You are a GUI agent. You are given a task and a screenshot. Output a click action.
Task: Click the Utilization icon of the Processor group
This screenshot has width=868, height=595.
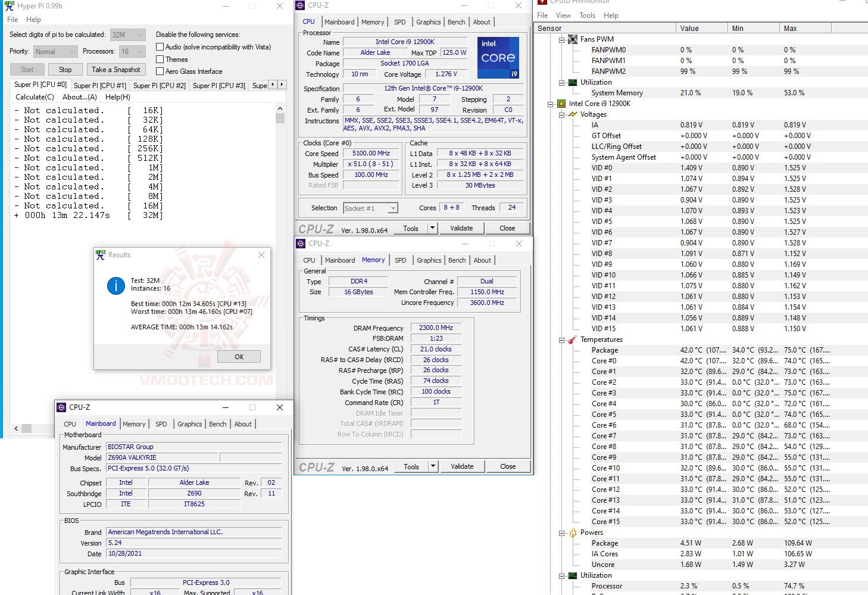(x=573, y=575)
